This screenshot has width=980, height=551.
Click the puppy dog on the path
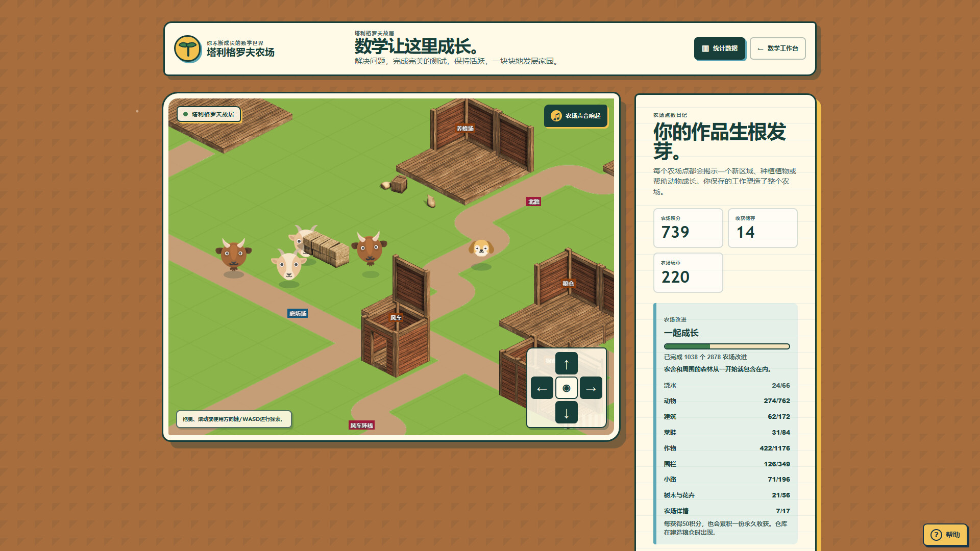click(481, 248)
